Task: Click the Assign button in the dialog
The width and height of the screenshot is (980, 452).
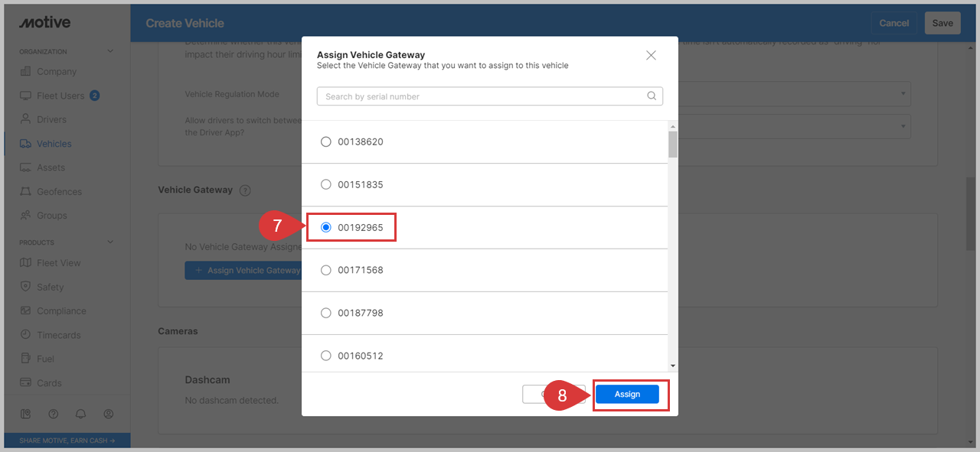Action: pyautogui.click(x=627, y=394)
